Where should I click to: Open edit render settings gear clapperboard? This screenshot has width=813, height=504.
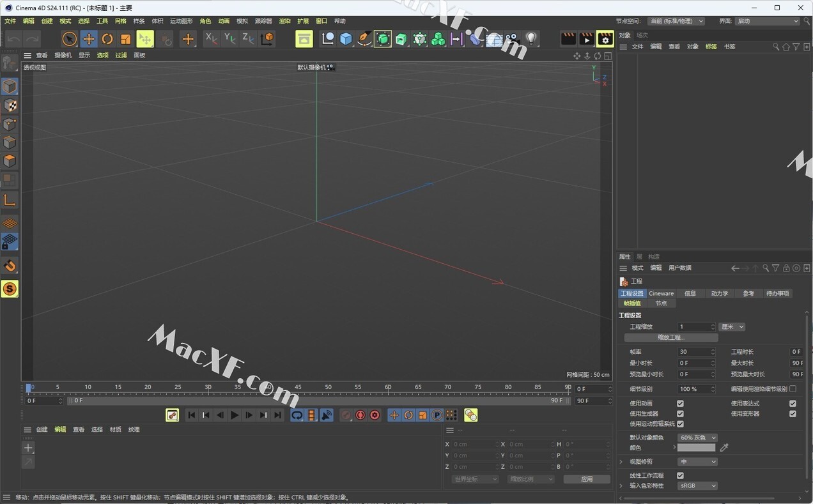tap(605, 39)
